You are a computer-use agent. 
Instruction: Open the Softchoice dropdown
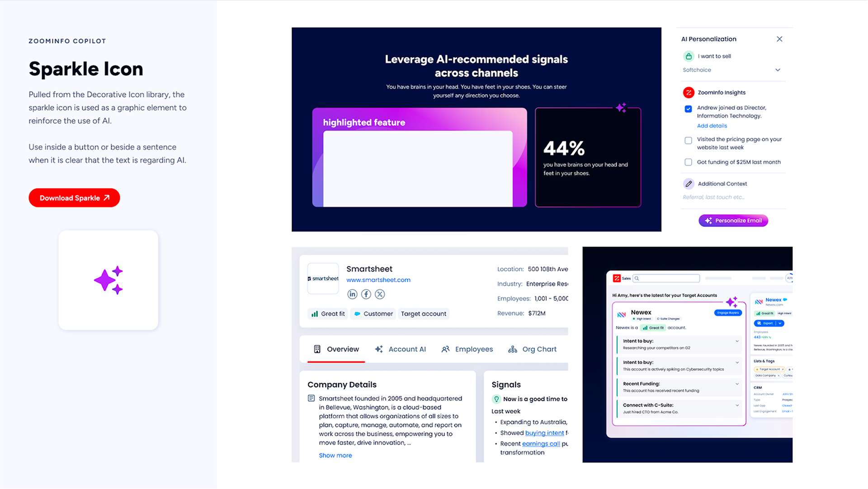pos(778,70)
